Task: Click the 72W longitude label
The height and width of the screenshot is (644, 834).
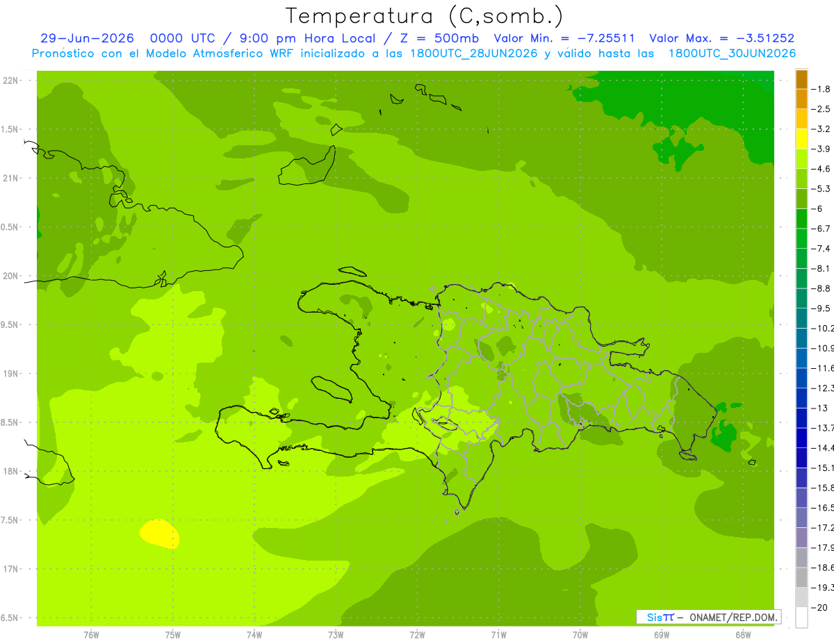Action: coord(418,635)
